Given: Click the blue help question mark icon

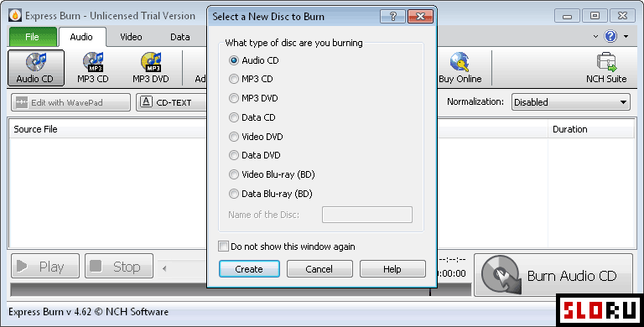Looking at the screenshot, I should (610, 36).
